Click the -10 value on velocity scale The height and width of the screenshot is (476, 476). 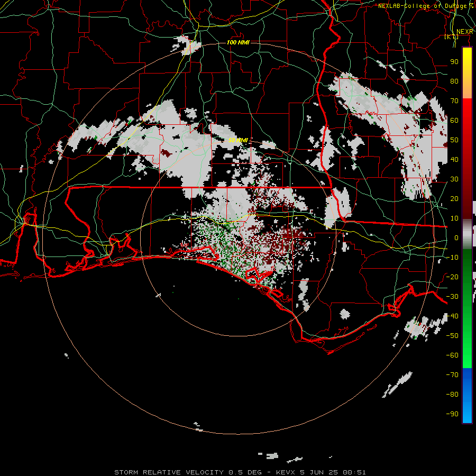coord(452,258)
